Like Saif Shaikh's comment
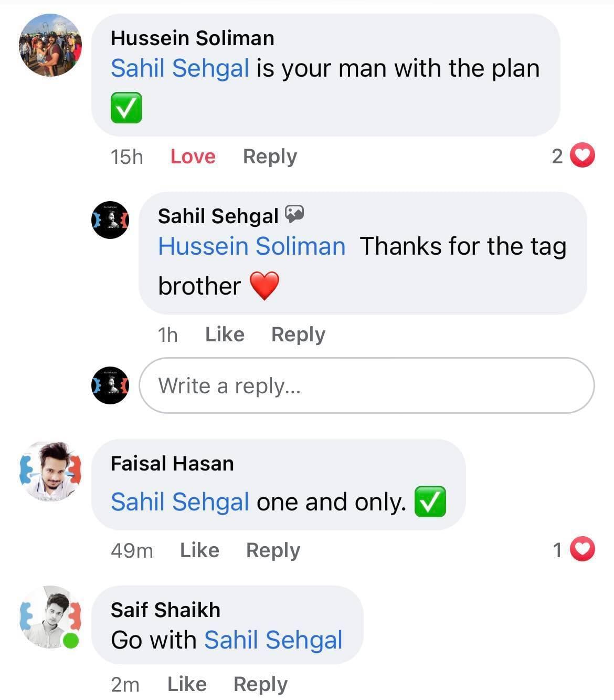This screenshot has height=700, width=614. pos(187,684)
